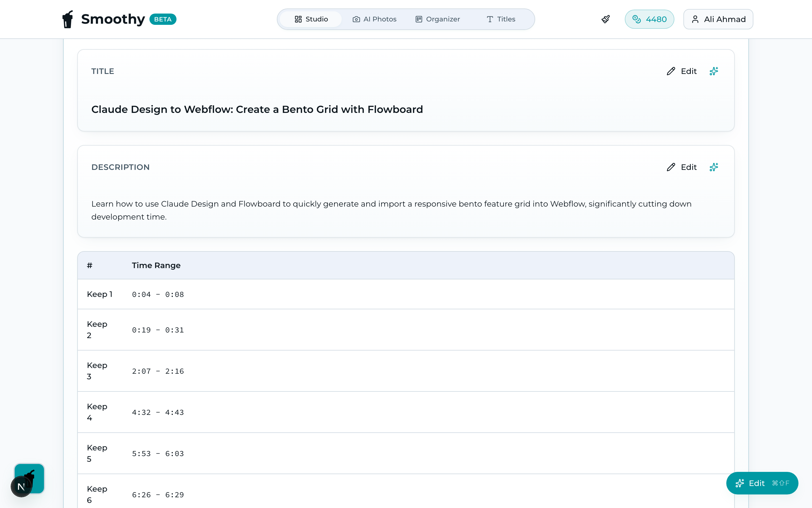
Task: Select the Keep 2 row label
Action: pyautogui.click(x=97, y=330)
